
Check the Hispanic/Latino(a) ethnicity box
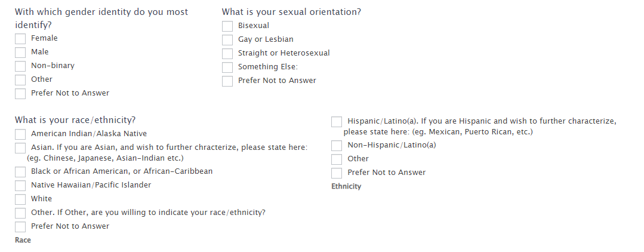[337, 122]
